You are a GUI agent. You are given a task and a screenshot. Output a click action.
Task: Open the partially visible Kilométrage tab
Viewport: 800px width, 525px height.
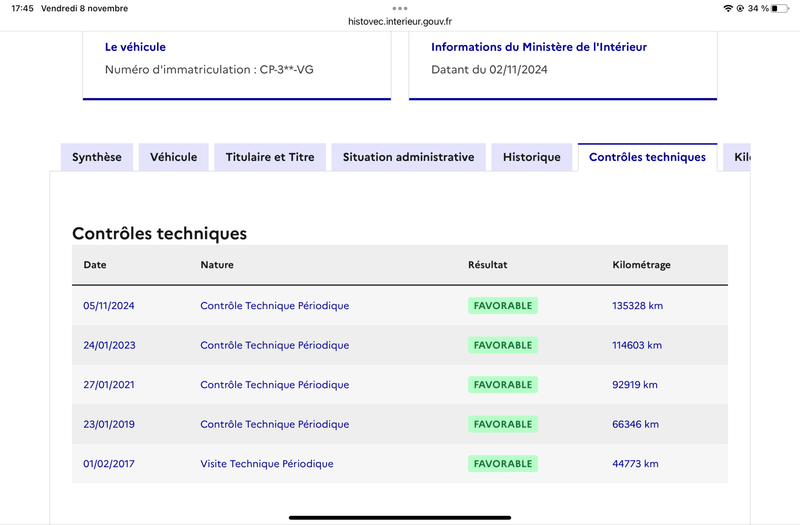tap(737, 157)
